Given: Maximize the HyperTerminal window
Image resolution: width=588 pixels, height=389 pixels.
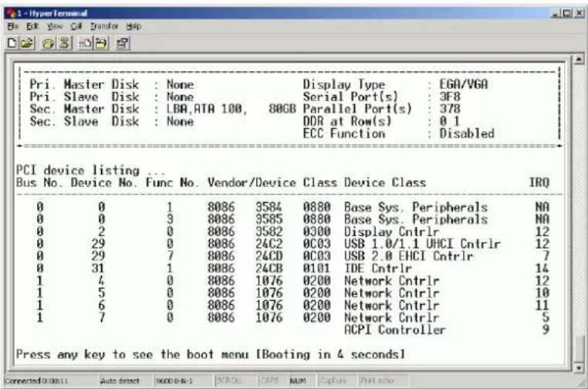Looking at the screenshot, I should 567,13.
